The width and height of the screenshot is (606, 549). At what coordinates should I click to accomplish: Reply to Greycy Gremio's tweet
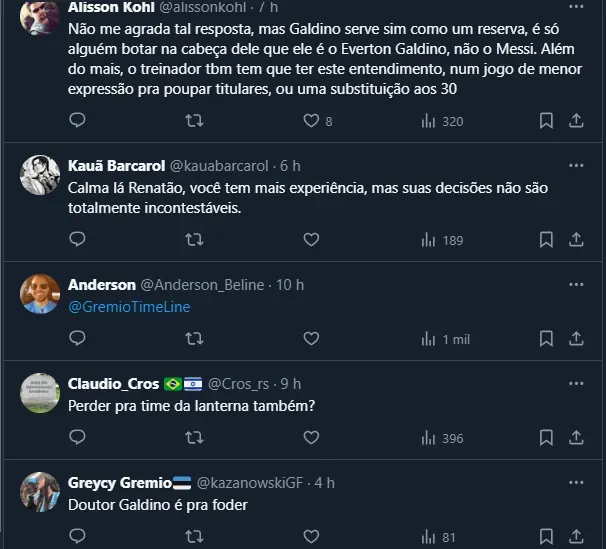point(78,537)
